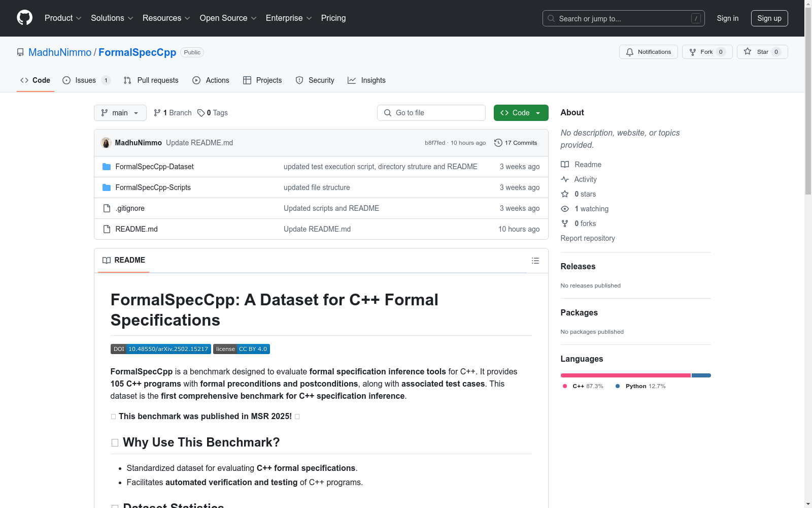
Task: Click the search magnifier icon in header
Action: tap(551, 18)
